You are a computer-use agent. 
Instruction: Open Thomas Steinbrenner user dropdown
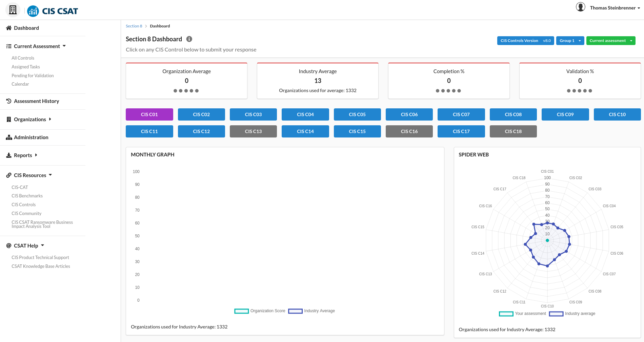click(615, 8)
